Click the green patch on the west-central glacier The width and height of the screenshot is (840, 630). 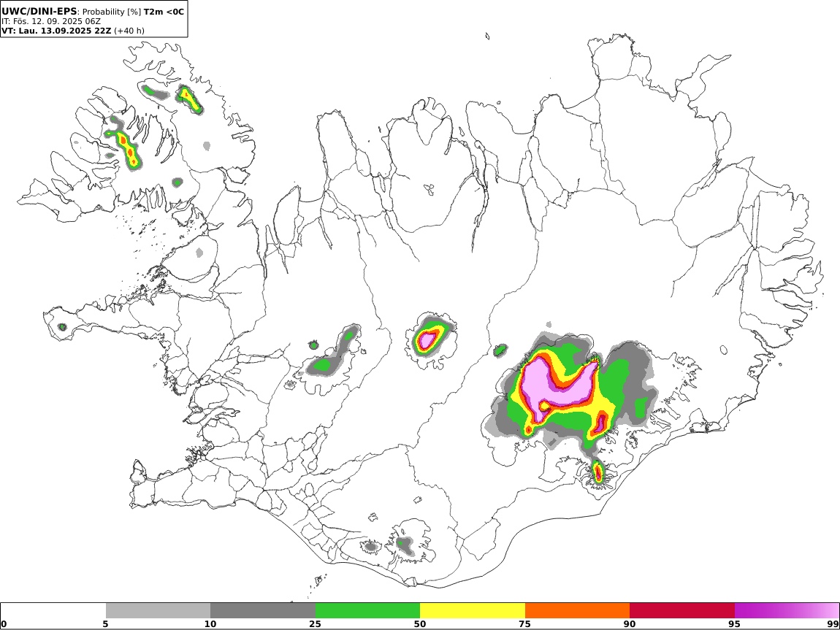point(323,365)
